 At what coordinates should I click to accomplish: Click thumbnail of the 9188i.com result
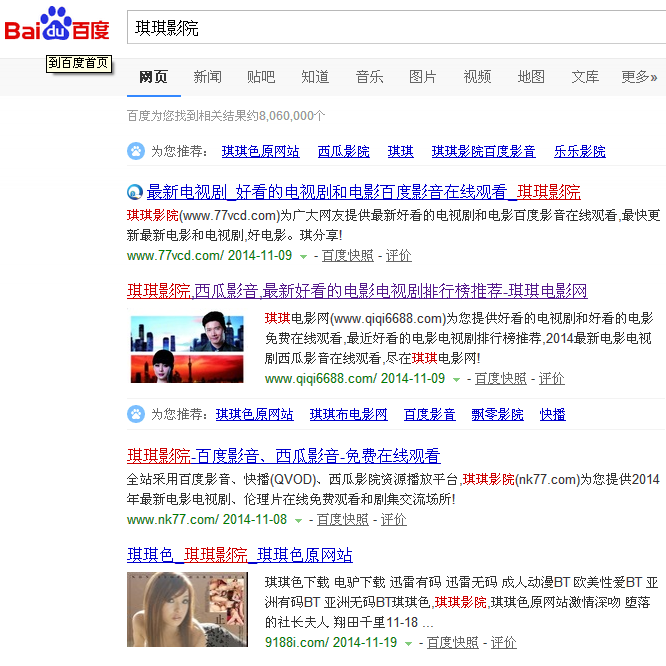tap(187, 610)
